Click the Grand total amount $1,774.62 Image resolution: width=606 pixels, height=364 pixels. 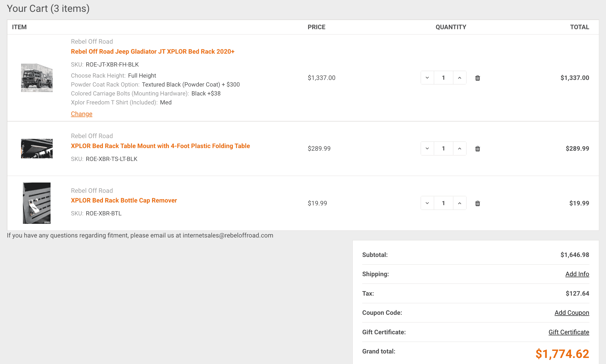(562, 354)
